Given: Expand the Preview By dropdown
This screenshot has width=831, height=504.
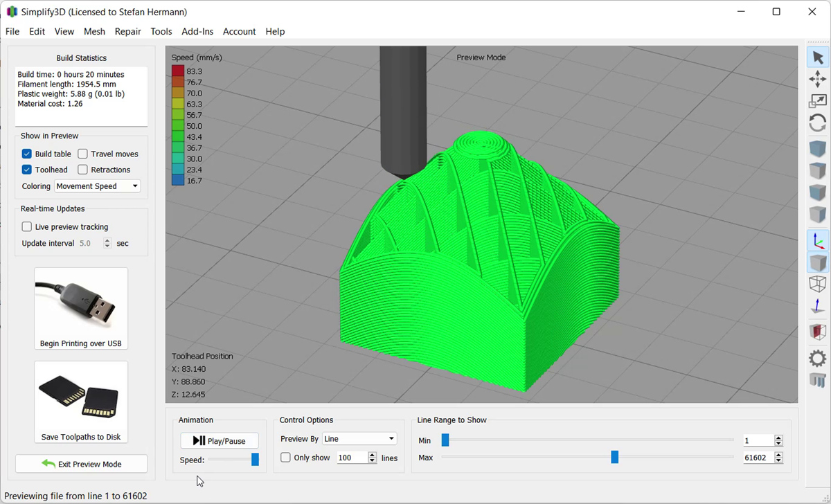Looking at the screenshot, I should click(x=359, y=439).
